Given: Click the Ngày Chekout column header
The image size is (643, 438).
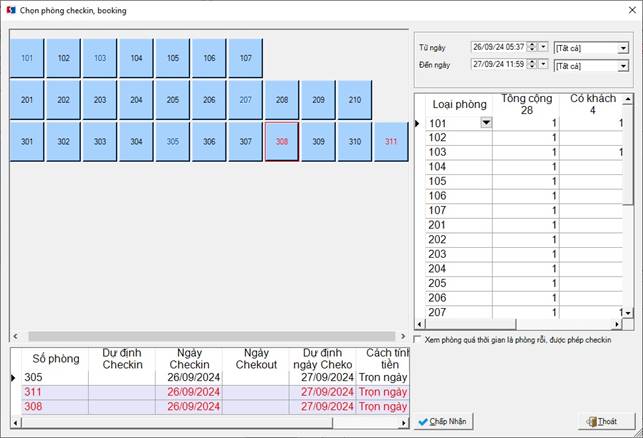Looking at the screenshot, I should click(256, 359).
